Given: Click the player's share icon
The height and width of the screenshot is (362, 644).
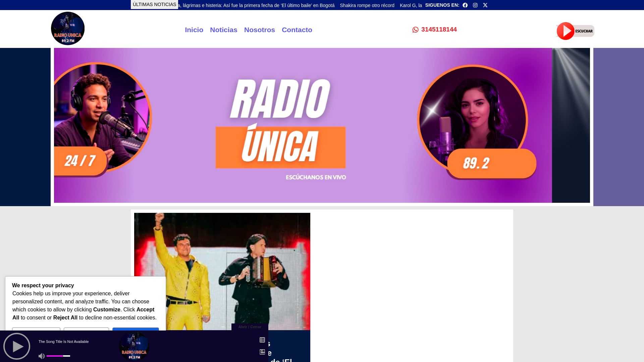Looking at the screenshot, I should click(x=262, y=352).
